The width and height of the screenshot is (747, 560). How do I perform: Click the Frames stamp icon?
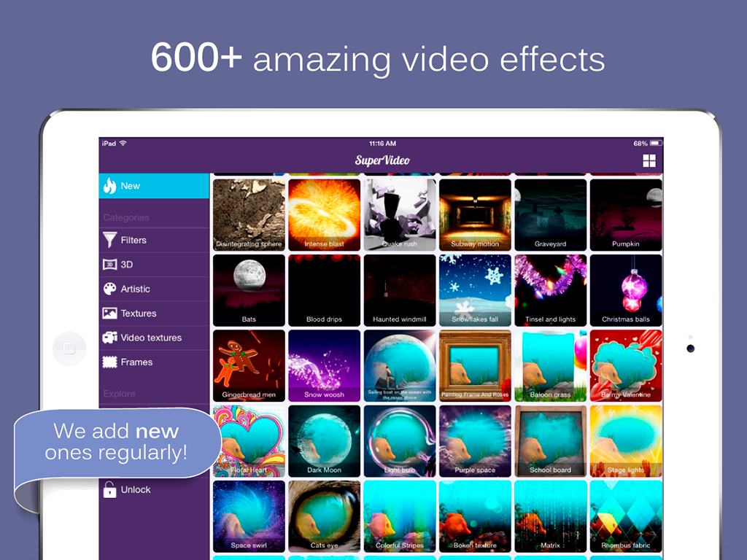tap(110, 362)
